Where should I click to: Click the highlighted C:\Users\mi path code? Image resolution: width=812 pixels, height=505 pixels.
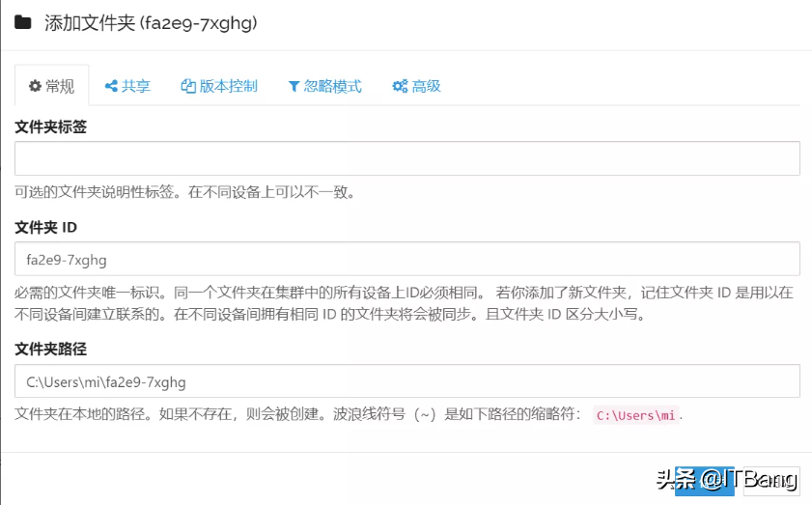[x=635, y=416]
